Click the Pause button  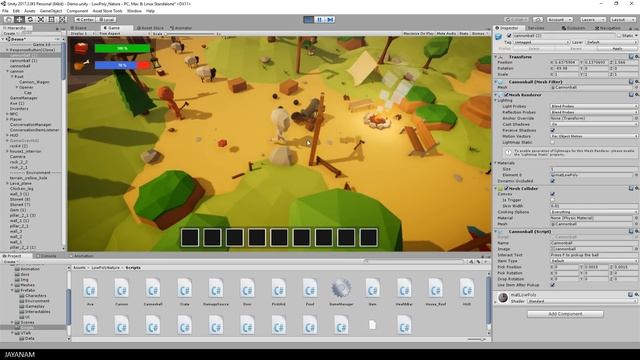point(320,19)
